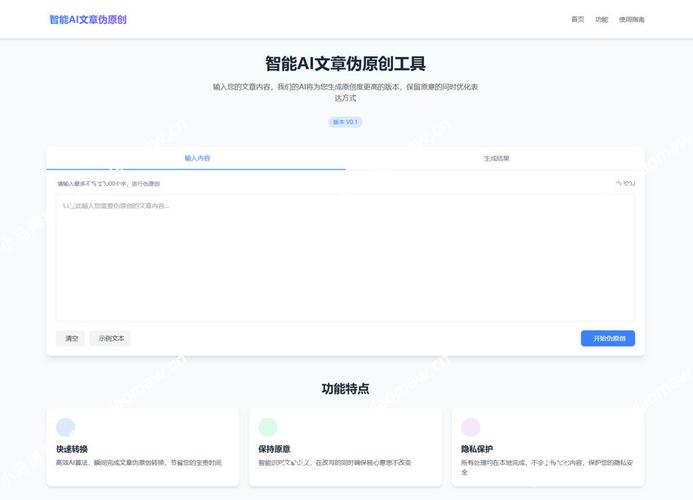
Task: Click the character counter above the text area
Action: click(625, 183)
